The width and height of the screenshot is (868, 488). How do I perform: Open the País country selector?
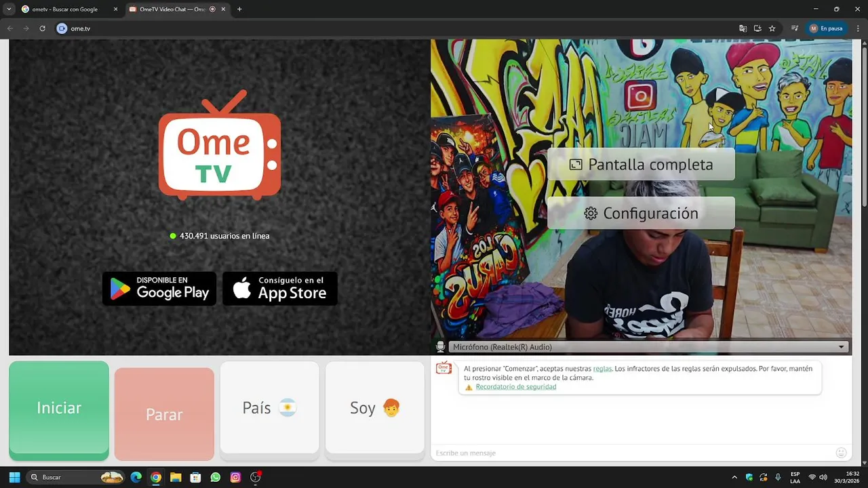click(269, 407)
